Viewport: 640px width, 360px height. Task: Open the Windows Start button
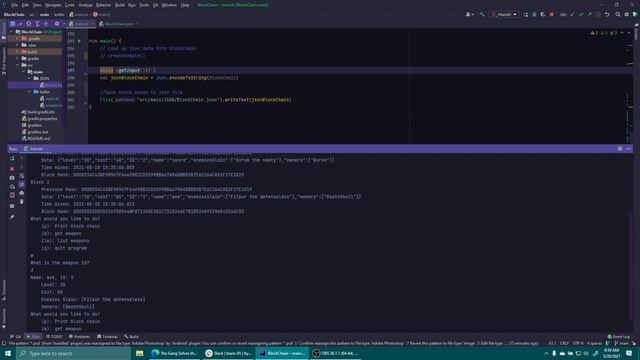[8, 353]
